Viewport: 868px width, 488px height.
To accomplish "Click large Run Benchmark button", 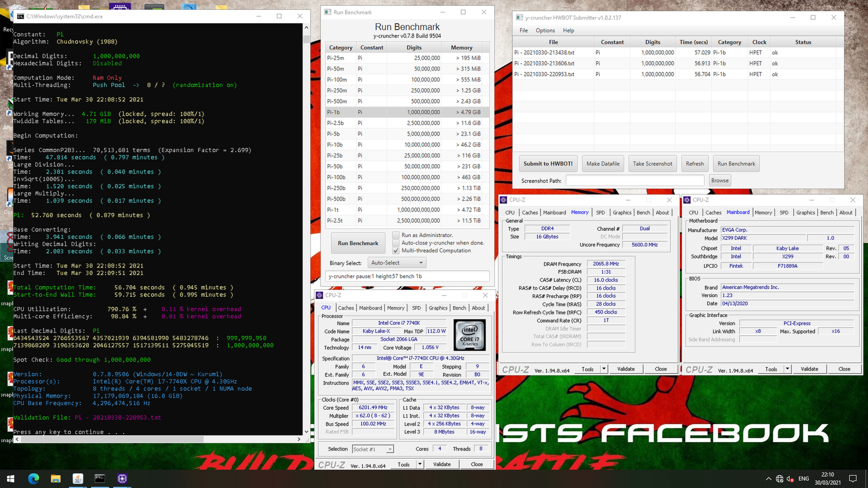I will pos(358,244).
